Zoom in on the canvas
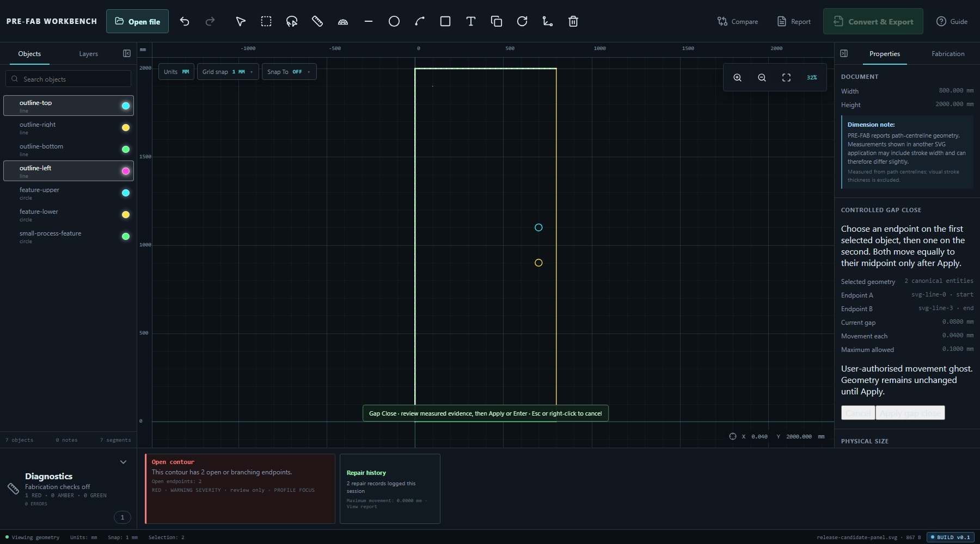This screenshot has width=980, height=544. point(737,78)
